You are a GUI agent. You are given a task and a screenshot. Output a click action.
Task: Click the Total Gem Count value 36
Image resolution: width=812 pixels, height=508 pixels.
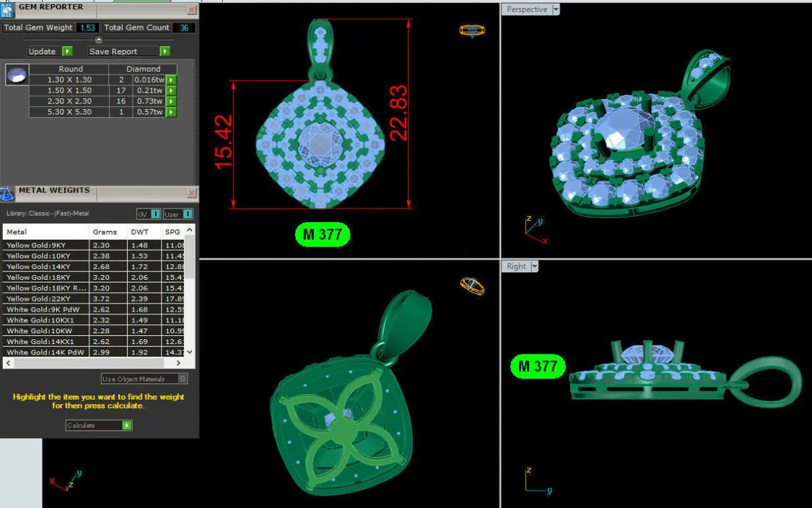coord(184,28)
